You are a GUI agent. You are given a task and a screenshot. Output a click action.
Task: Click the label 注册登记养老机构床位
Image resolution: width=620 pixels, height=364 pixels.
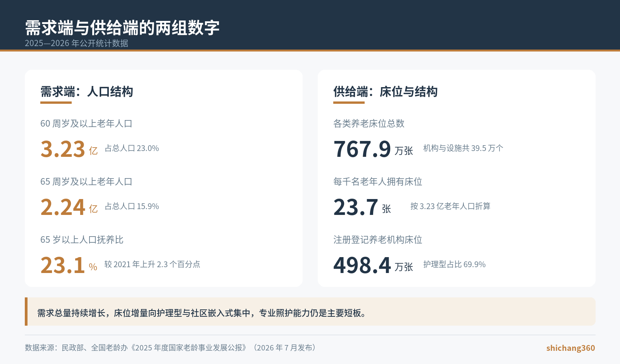coord(378,240)
